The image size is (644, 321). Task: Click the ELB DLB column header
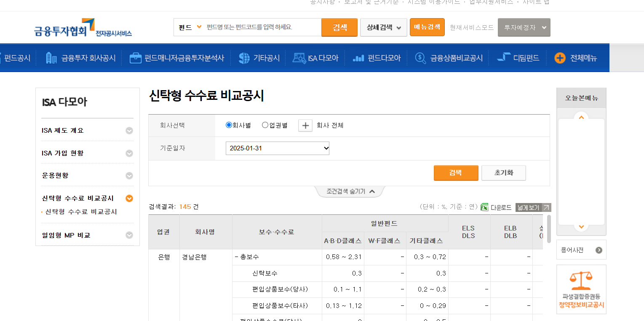pyautogui.click(x=510, y=232)
